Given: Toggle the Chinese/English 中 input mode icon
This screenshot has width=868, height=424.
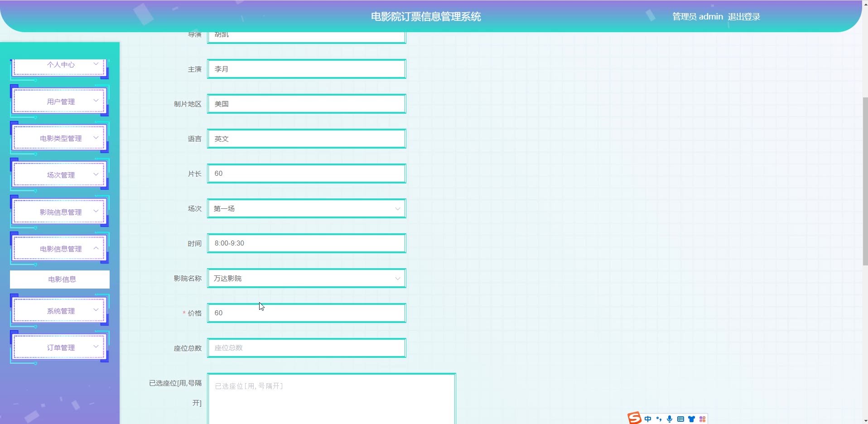Looking at the screenshot, I should pyautogui.click(x=648, y=419).
